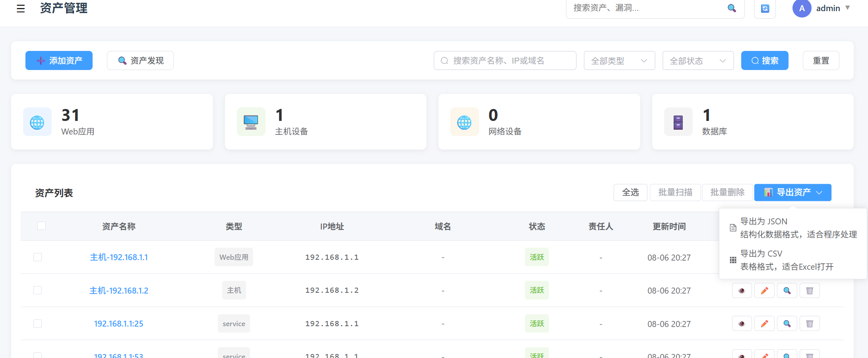Click the refresh icon next to admin avatar
The image size is (868, 358).
pos(765,8)
